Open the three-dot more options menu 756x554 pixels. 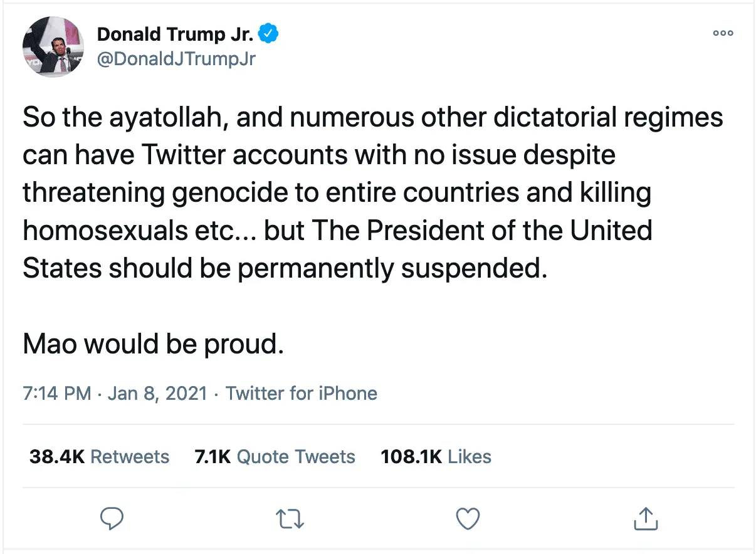coord(723,34)
